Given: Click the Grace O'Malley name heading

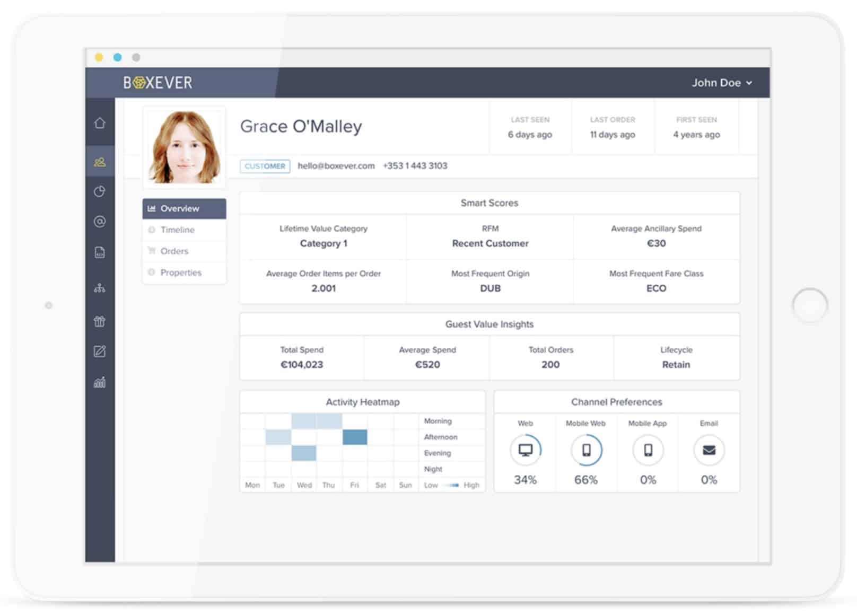Looking at the screenshot, I should pyautogui.click(x=301, y=126).
